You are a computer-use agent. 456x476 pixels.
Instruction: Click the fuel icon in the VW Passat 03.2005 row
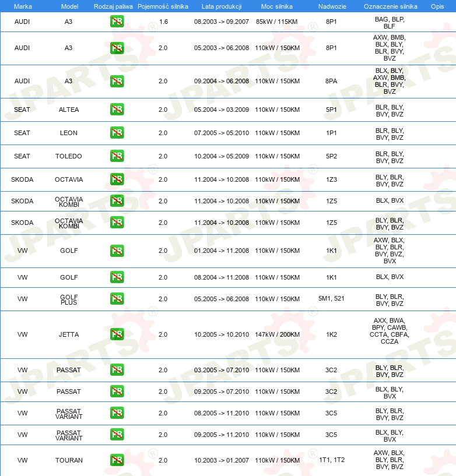(117, 370)
